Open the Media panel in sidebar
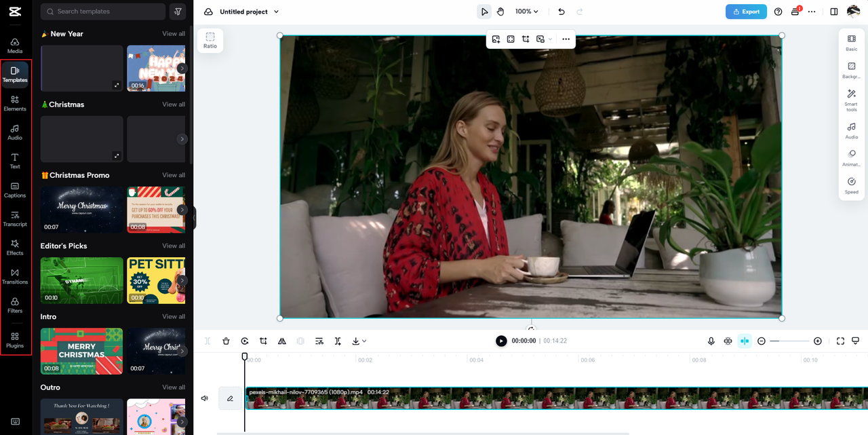The height and width of the screenshot is (435, 868). 15,45
